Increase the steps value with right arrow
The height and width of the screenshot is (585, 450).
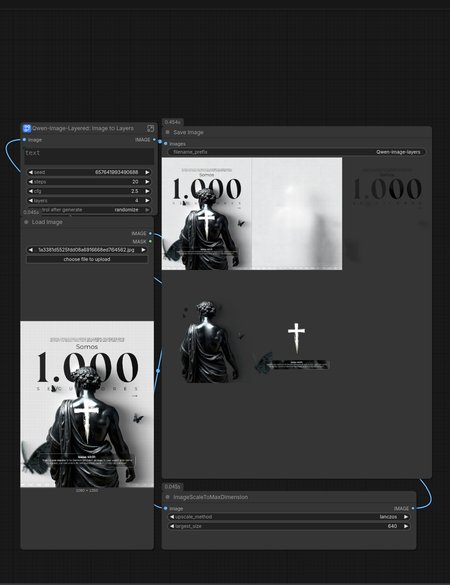pyautogui.click(x=147, y=182)
